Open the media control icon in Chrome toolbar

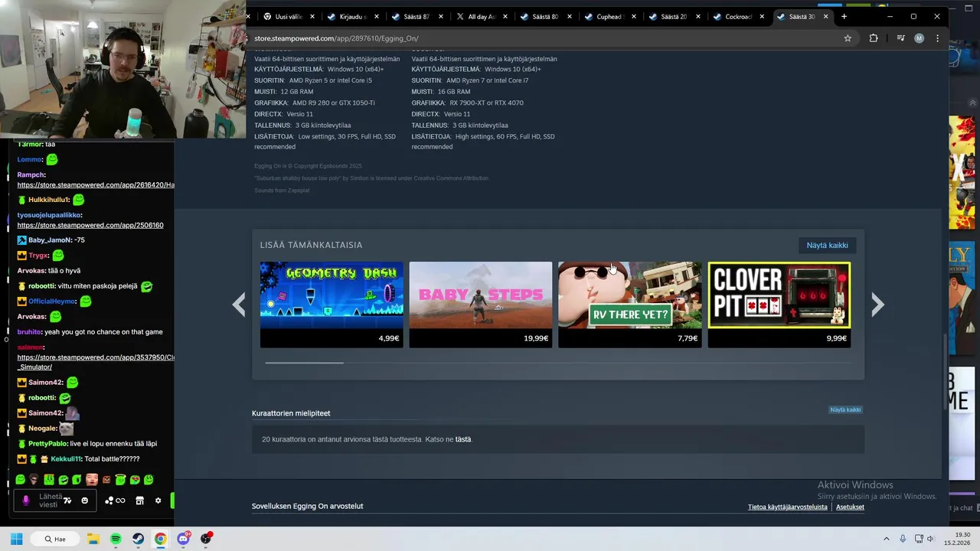(x=900, y=38)
